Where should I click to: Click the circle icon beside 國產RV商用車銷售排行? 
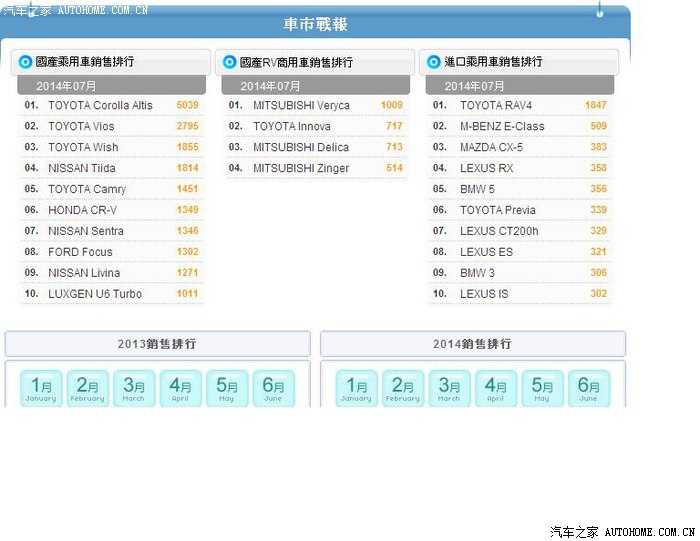(229, 62)
